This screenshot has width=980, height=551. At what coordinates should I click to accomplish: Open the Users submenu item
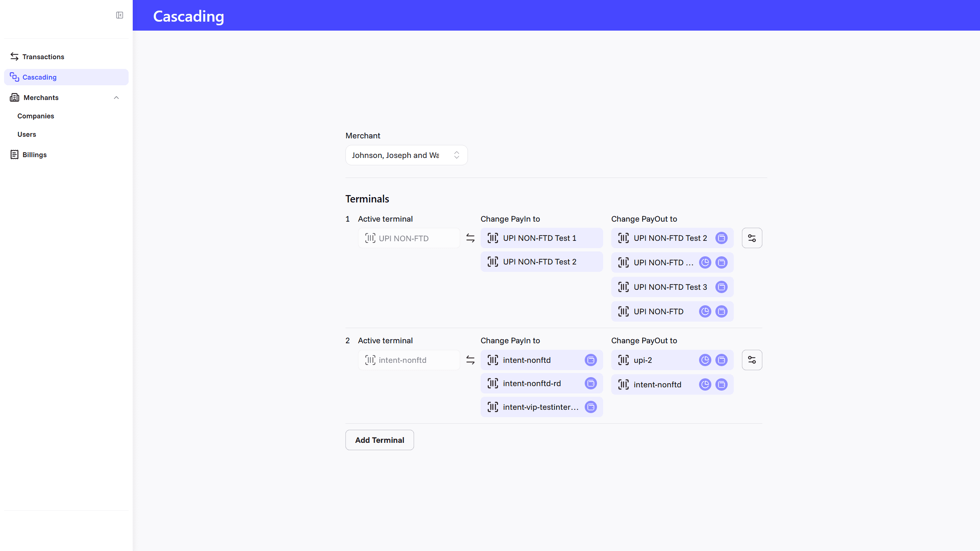tap(27, 134)
